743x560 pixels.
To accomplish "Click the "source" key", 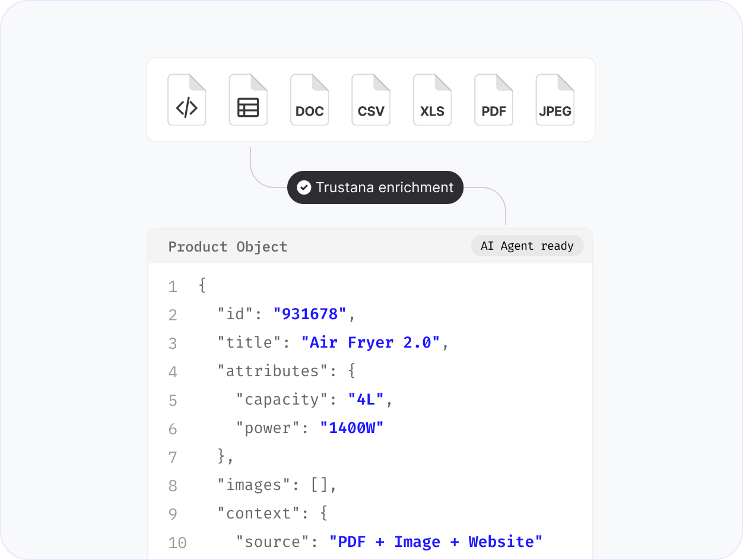I will click(x=274, y=542).
